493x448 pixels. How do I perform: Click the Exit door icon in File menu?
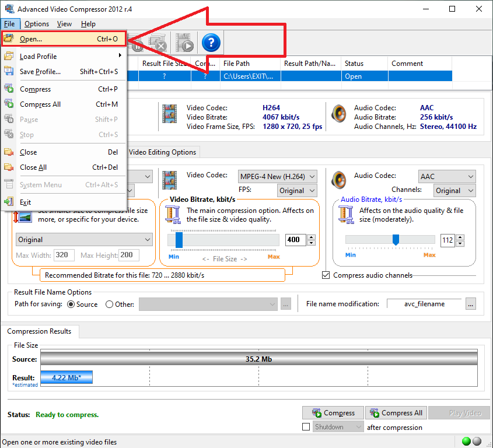9,201
